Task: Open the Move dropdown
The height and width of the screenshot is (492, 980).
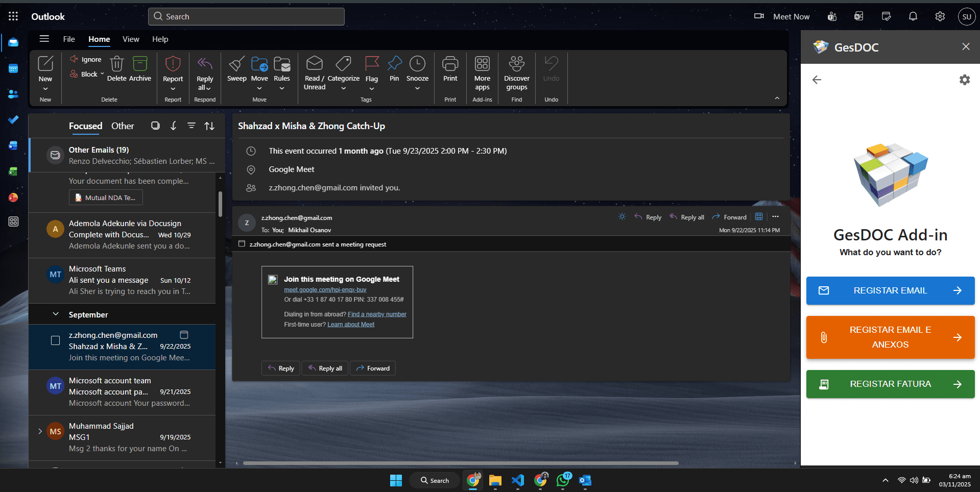Action: click(x=259, y=88)
